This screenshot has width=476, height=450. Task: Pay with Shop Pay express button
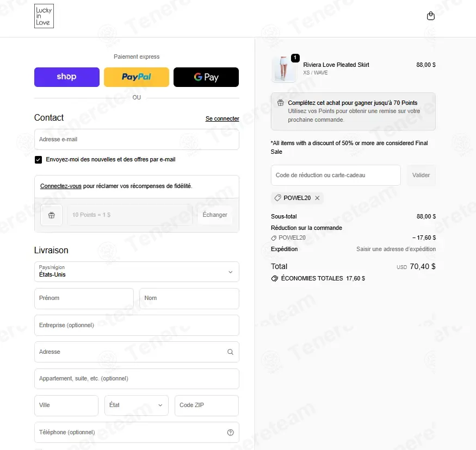(67, 77)
